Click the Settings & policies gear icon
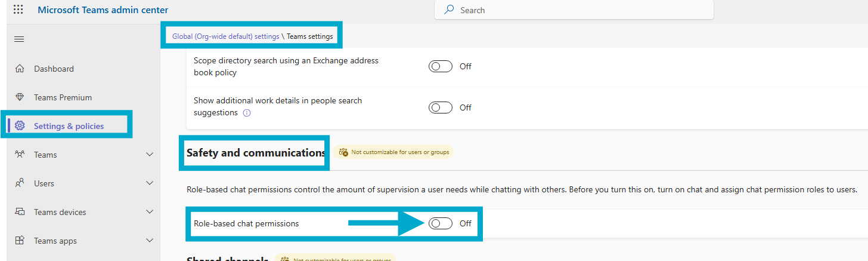Image resolution: width=868 pixels, height=261 pixels. point(20,126)
